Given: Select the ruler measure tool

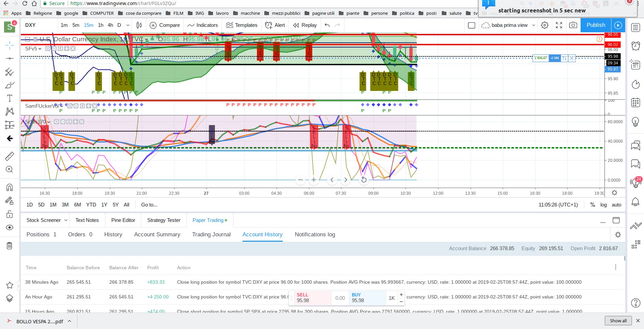Looking at the screenshot, I should [x=10, y=156].
